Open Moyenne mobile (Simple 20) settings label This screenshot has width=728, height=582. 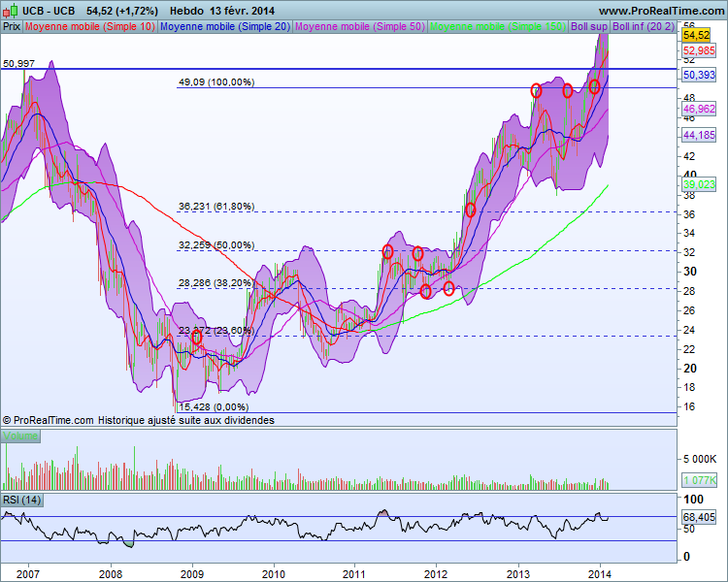[x=225, y=26]
